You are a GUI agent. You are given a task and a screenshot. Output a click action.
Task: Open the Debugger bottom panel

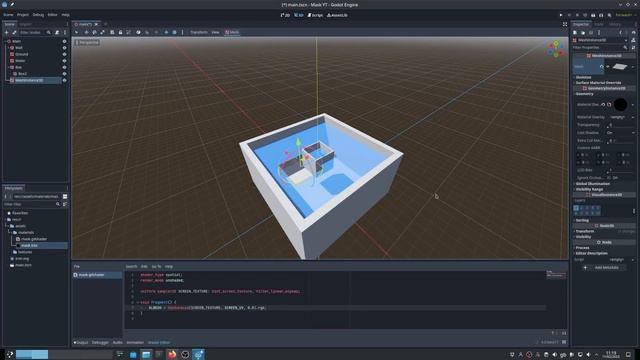(x=100, y=342)
